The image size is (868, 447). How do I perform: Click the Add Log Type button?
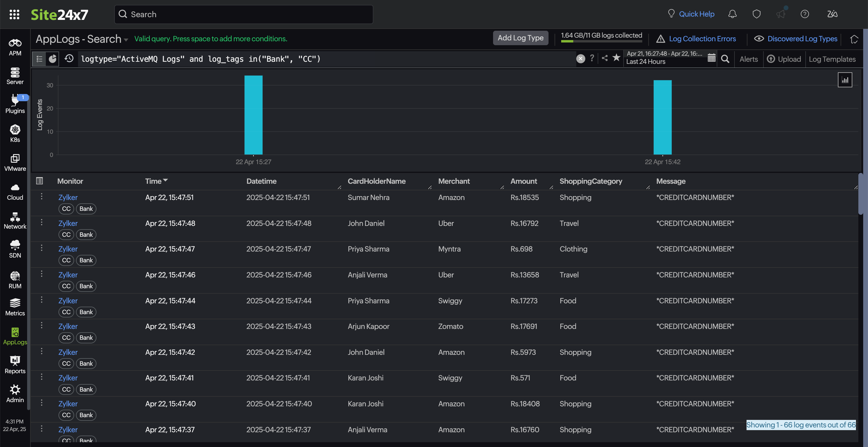(520, 38)
